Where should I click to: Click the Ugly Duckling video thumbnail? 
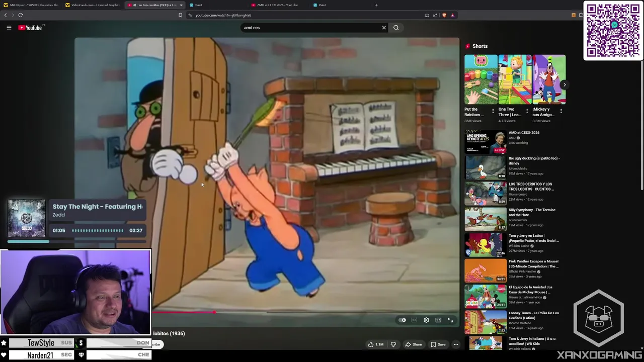[486, 167]
